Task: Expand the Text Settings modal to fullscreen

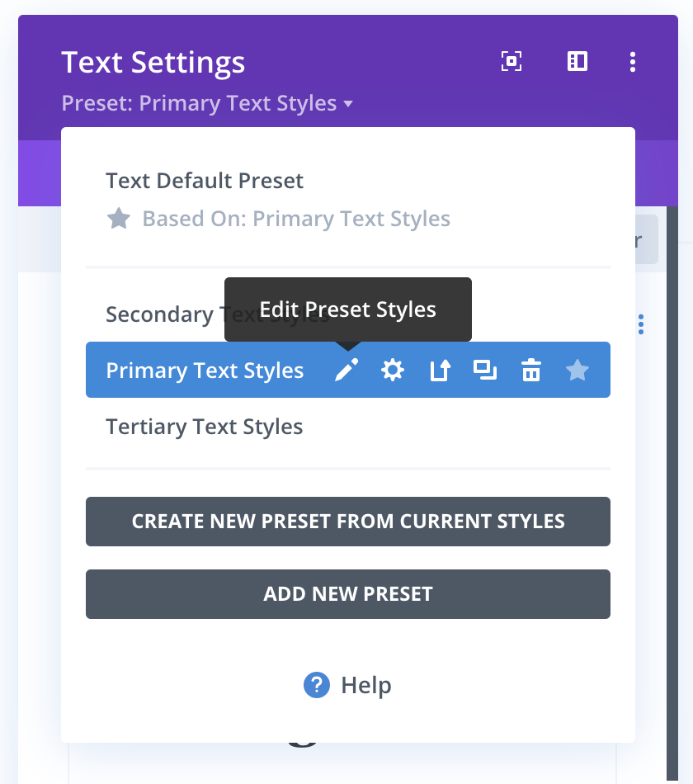Action: 511,62
